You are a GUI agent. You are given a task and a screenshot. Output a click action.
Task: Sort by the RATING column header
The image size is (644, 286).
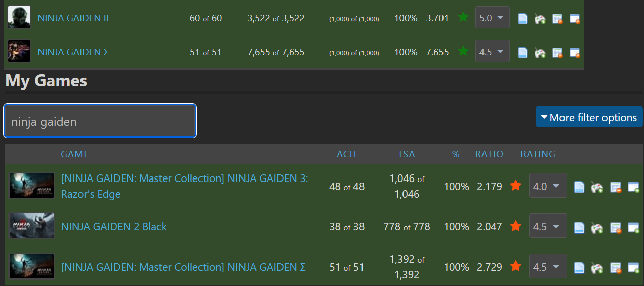tap(538, 154)
